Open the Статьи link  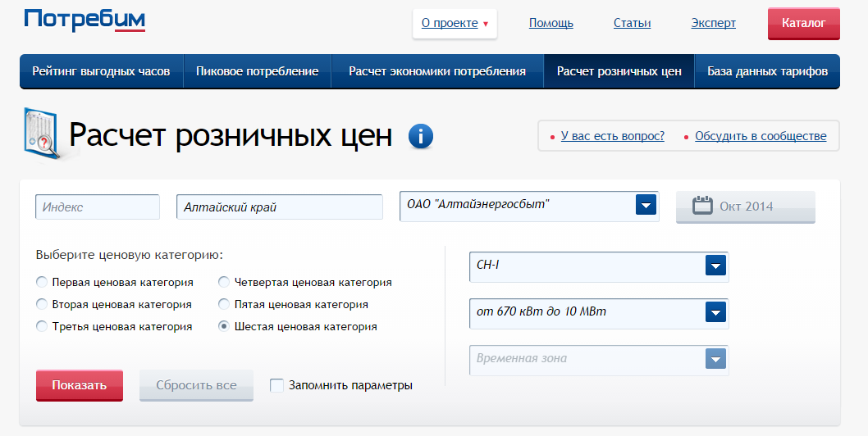[x=633, y=23]
